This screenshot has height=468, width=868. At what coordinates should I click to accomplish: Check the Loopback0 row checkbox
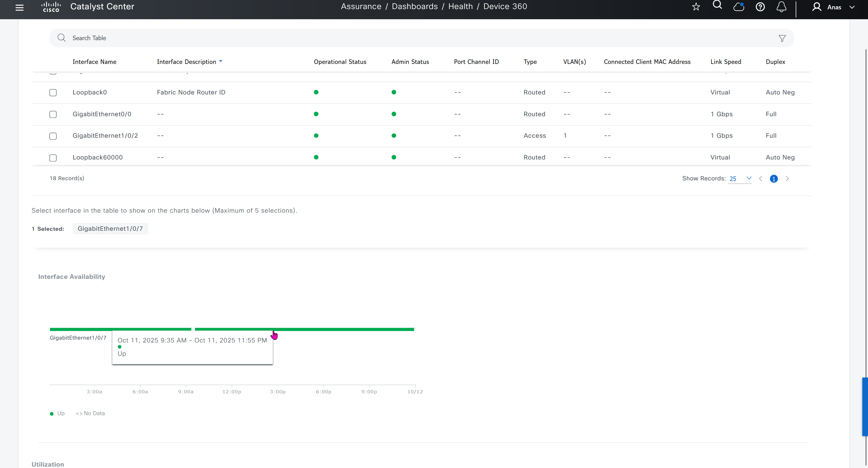[53, 92]
